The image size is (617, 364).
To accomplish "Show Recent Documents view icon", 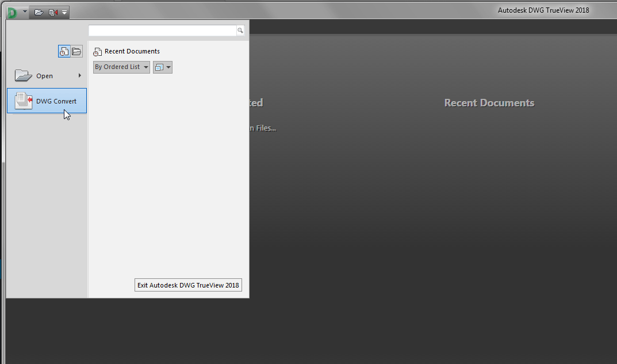I will (x=64, y=52).
